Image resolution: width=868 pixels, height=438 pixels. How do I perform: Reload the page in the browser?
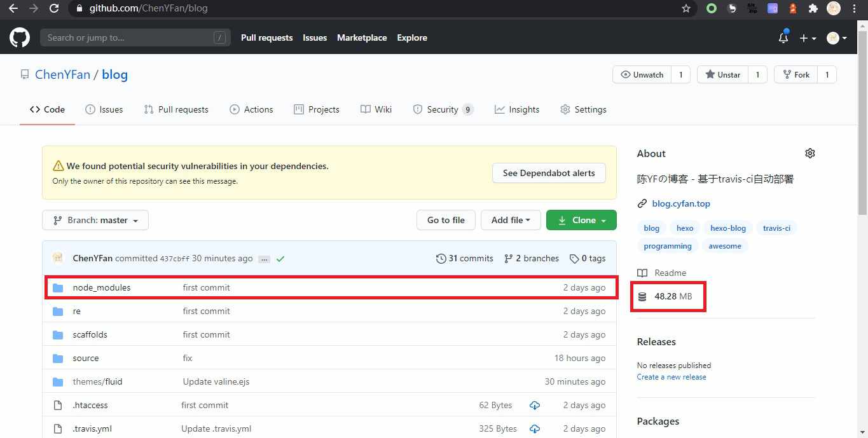click(x=54, y=8)
